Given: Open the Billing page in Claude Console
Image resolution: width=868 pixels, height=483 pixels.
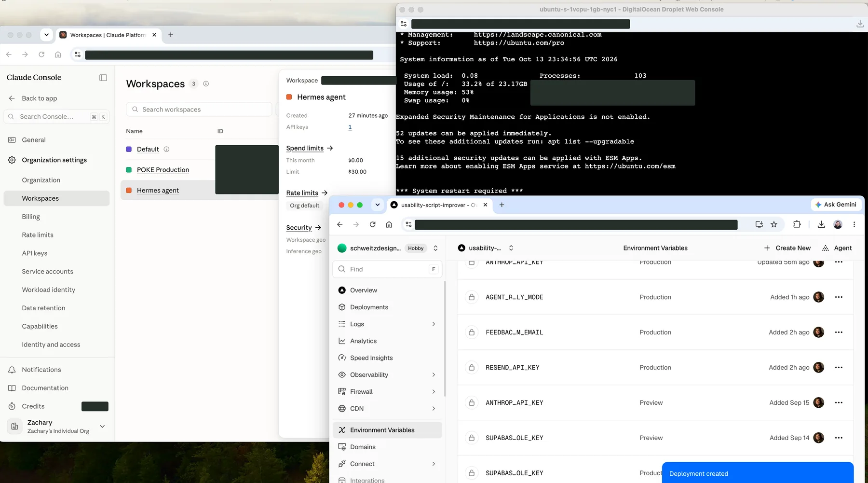Looking at the screenshot, I should point(31,217).
